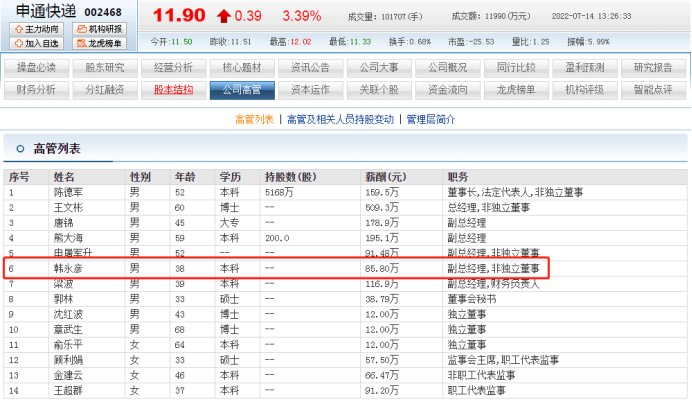
Task: Click the 姓名 column header
Action: coord(64,177)
